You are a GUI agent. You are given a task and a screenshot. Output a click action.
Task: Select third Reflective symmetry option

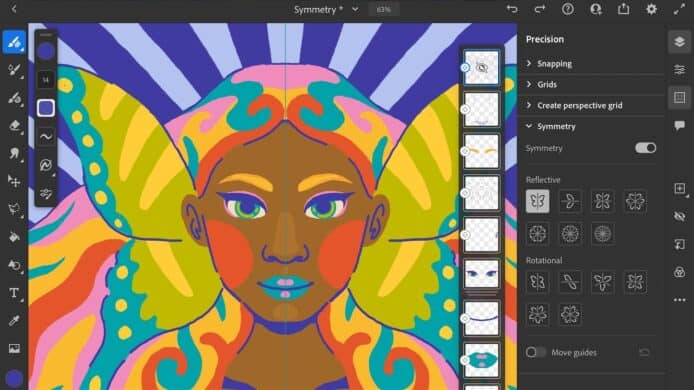[x=602, y=201]
